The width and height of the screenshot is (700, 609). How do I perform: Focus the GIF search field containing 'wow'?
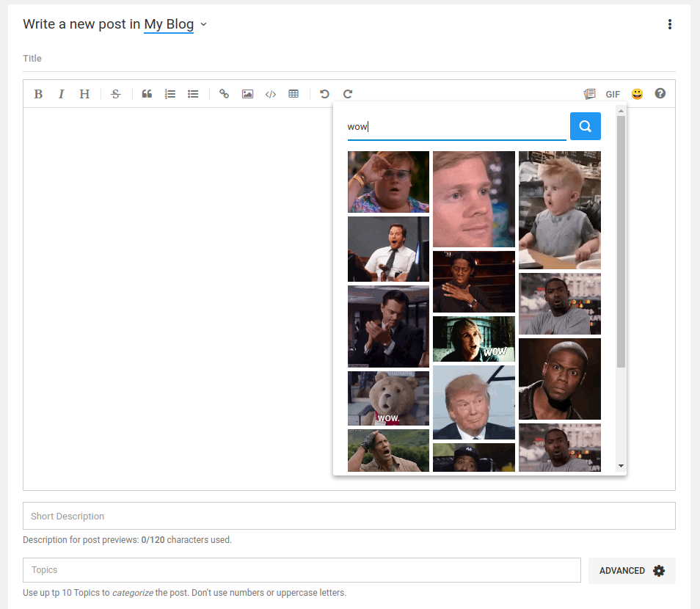(x=456, y=127)
